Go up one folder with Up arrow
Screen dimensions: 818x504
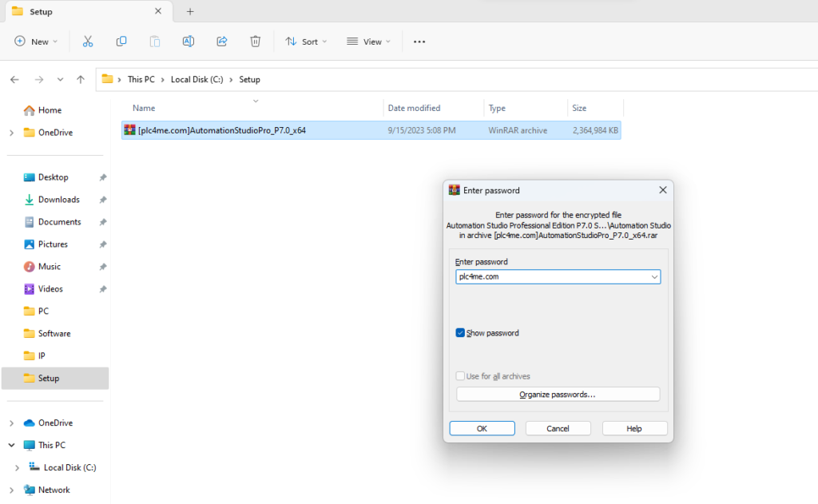(x=81, y=80)
